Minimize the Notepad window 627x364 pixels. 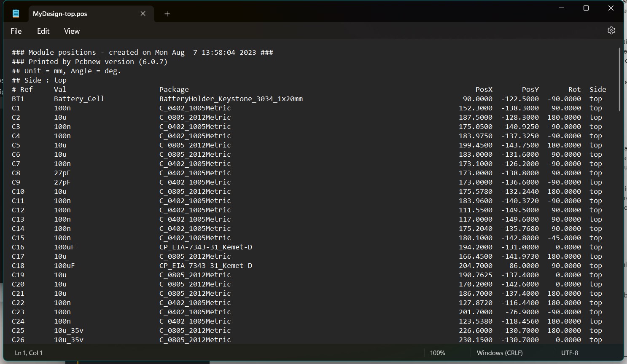(562, 8)
